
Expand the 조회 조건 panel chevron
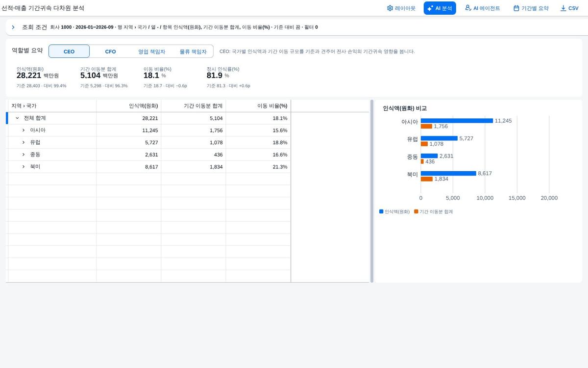pos(13,27)
